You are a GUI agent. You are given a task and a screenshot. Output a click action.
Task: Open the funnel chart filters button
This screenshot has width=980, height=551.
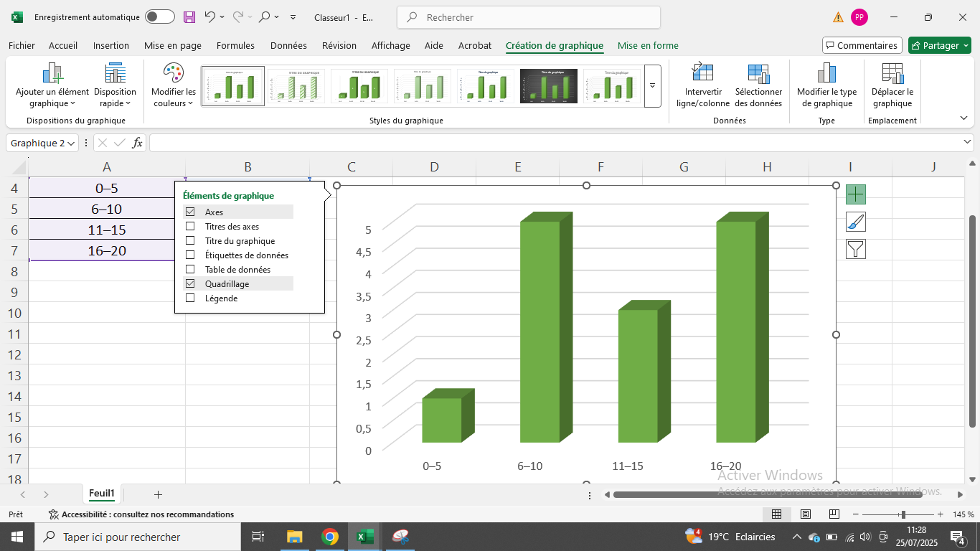(856, 249)
